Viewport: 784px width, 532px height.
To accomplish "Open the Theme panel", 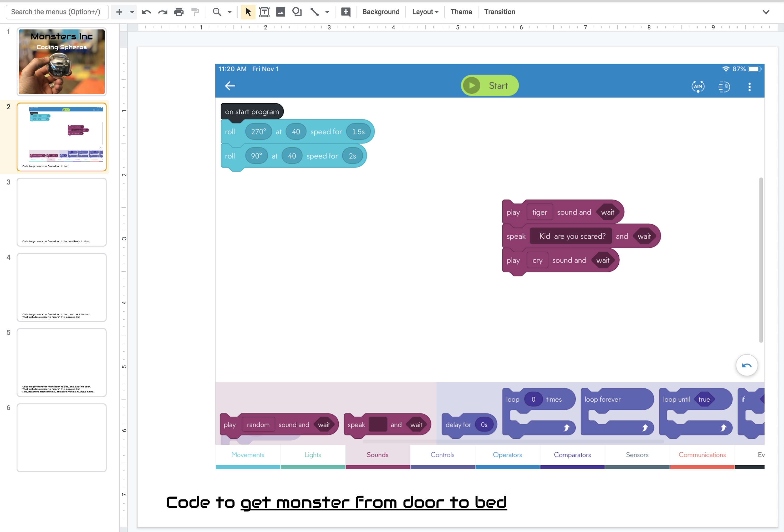I will coord(461,12).
